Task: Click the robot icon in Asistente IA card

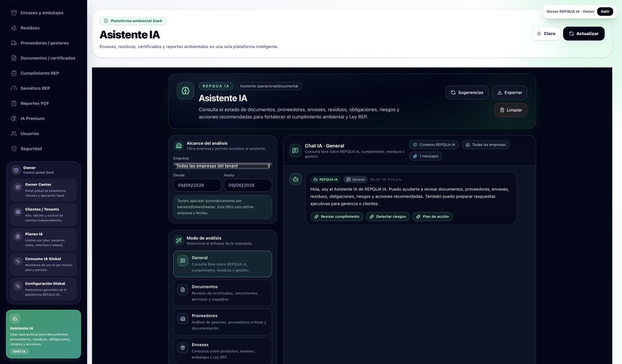Action: 15,319
